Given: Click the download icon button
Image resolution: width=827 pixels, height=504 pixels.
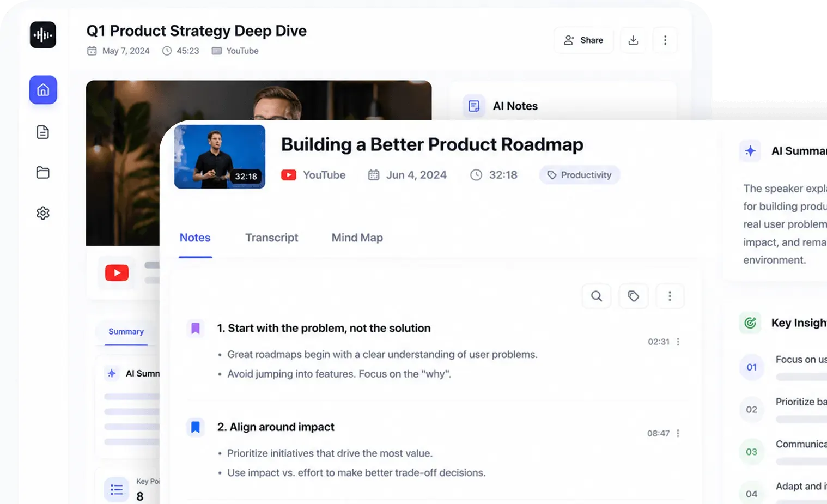Looking at the screenshot, I should coord(633,40).
